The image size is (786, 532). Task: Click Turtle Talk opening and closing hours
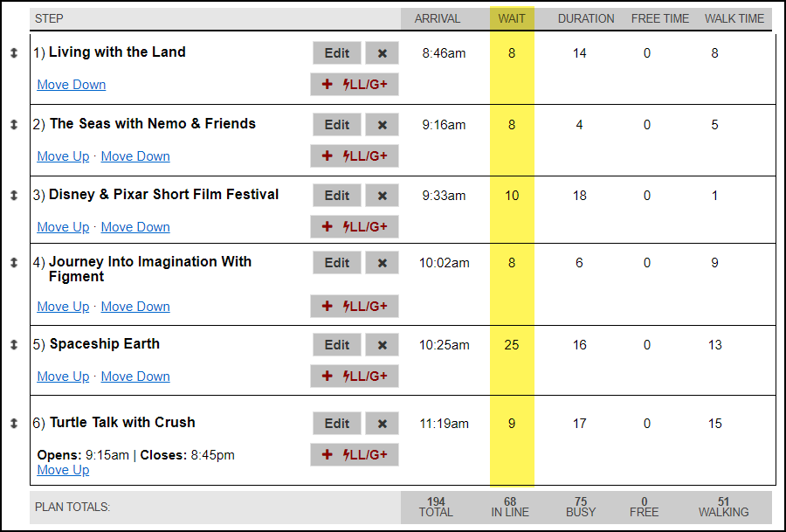click(x=136, y=455)
